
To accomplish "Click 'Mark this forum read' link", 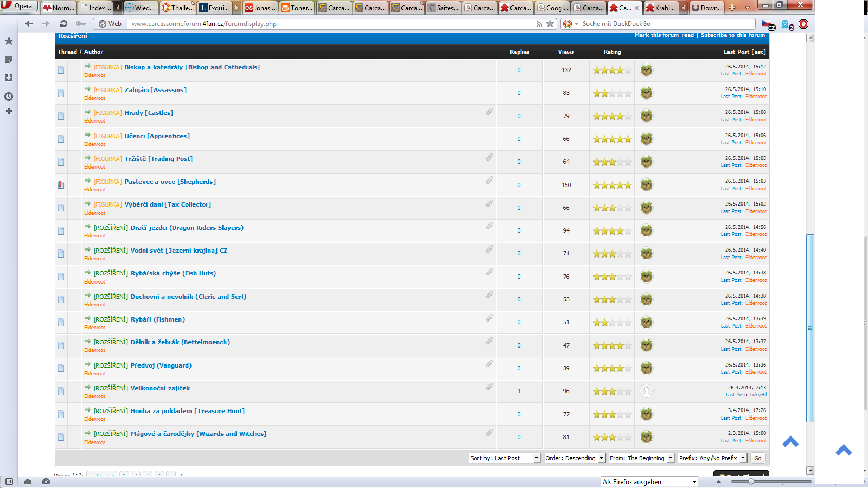I will 664,35.
